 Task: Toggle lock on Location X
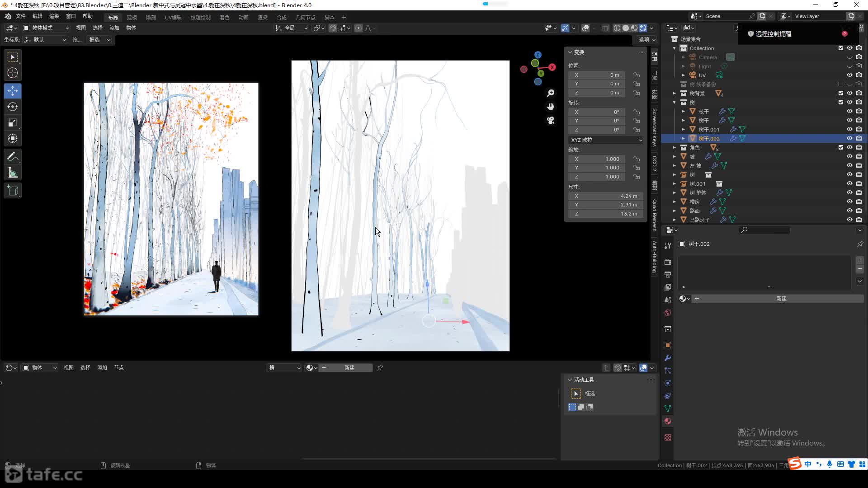coord(637,75)
